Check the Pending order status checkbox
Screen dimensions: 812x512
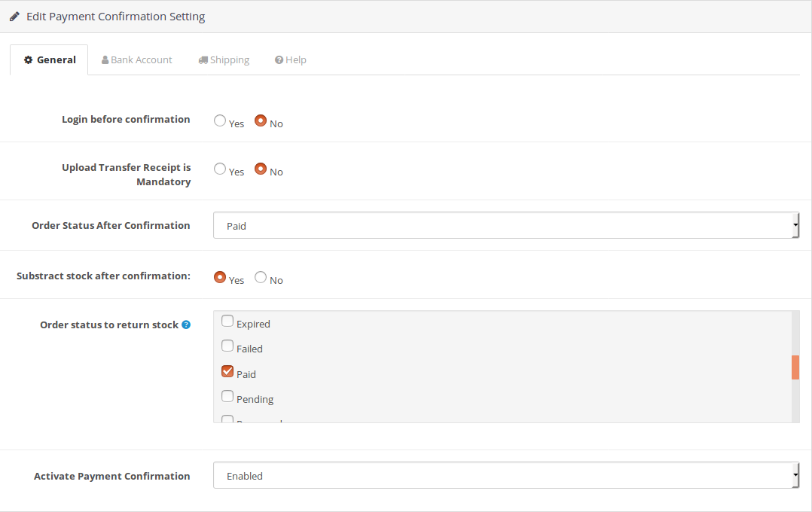coord(227,397)
